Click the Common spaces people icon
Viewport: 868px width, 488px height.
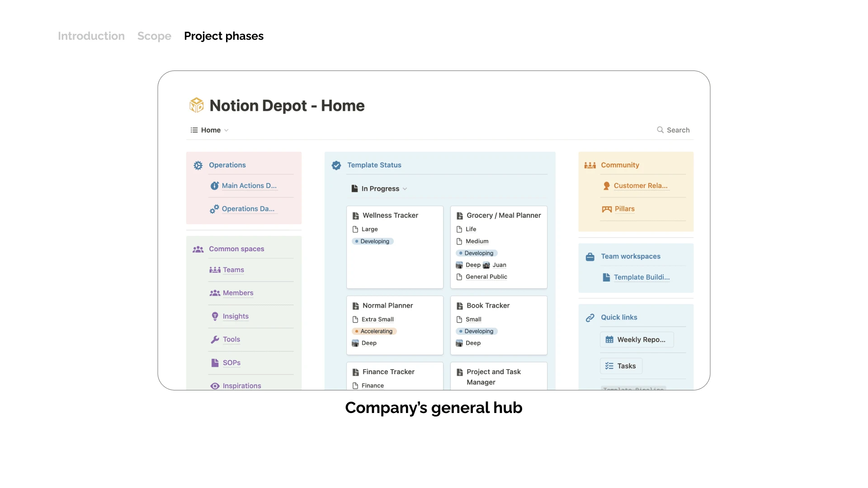(x=198, y=249)
